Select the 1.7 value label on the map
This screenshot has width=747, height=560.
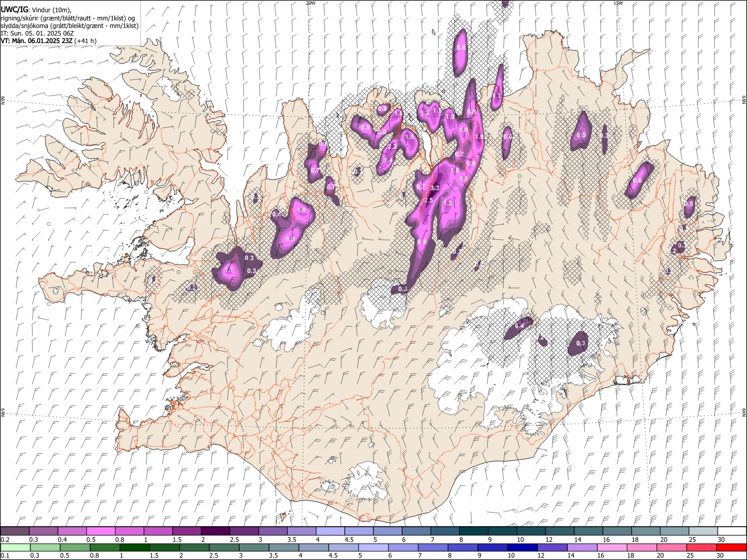pos(497,96)
